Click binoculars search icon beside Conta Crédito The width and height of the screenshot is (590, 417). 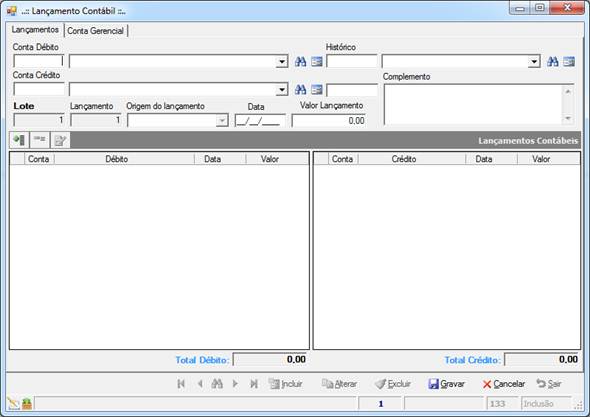coord(300,90)
